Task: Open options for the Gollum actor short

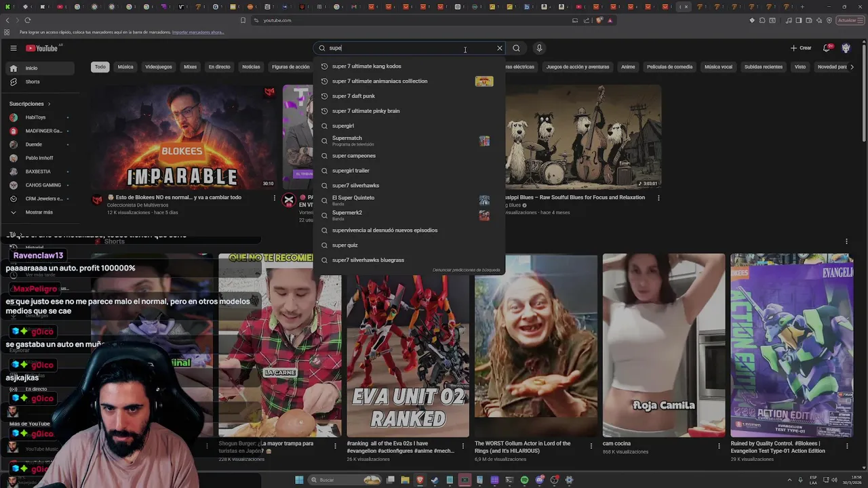Action: click(591, 446)
